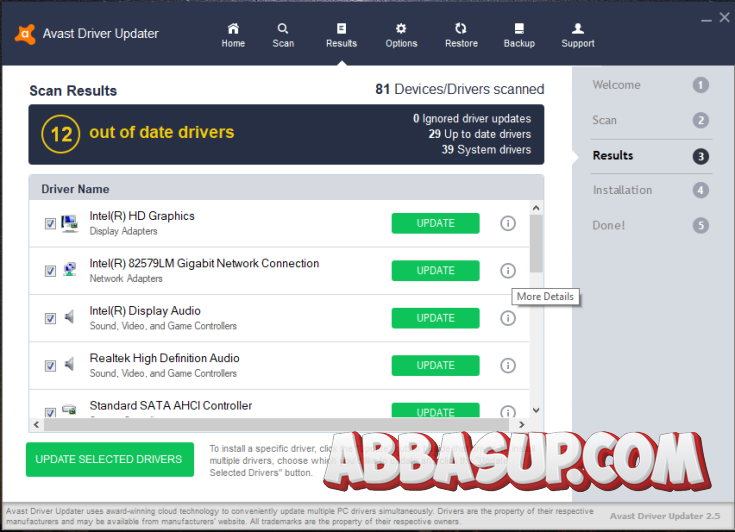Switch to the Scan tab
The height and width of the screenshot is (532, 735).
coord(283,36)
